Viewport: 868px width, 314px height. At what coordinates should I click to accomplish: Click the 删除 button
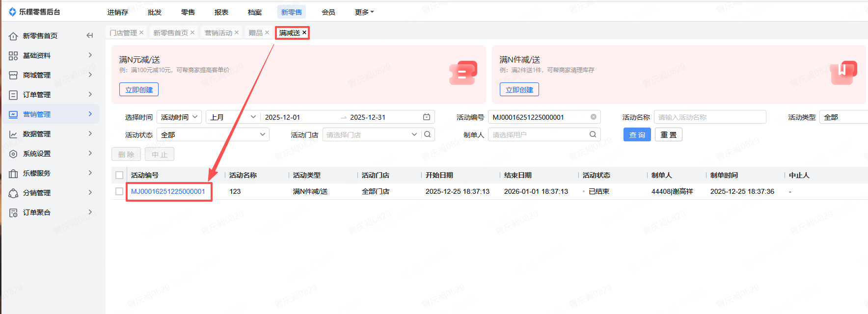coord(126,154)
